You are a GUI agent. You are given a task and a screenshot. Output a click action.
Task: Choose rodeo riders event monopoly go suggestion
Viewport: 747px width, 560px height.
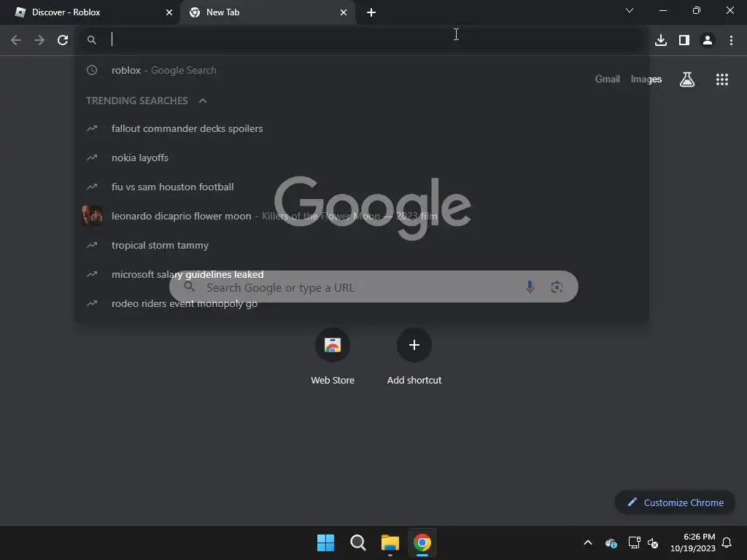pyautogui.click(x=362, y=303)
